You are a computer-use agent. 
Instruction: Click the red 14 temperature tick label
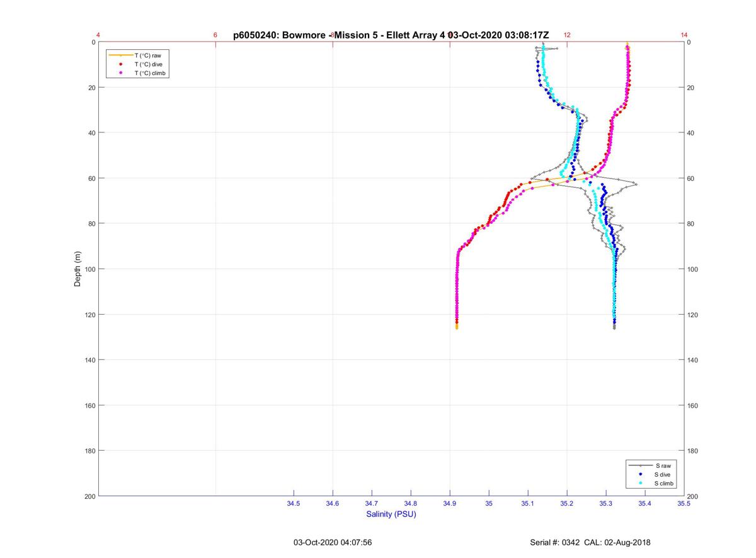point(684,35)
